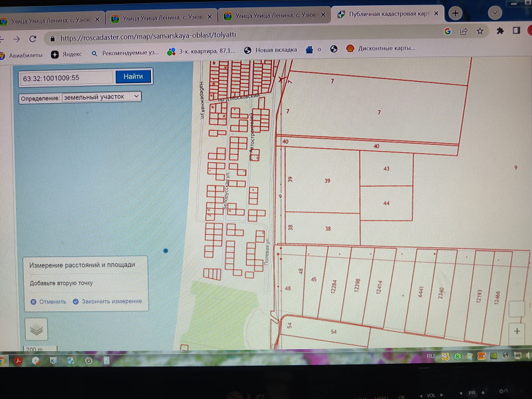Expand the Определение type dropdown
This screenshot has height=399, width=532.
[x=102, y=96]
